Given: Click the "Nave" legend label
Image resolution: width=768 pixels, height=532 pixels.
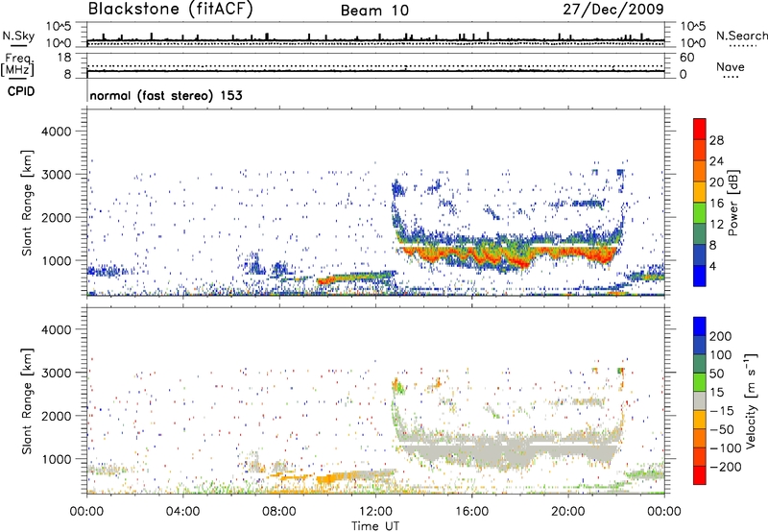Looking at the screenshot, I should tap(731, 67).
